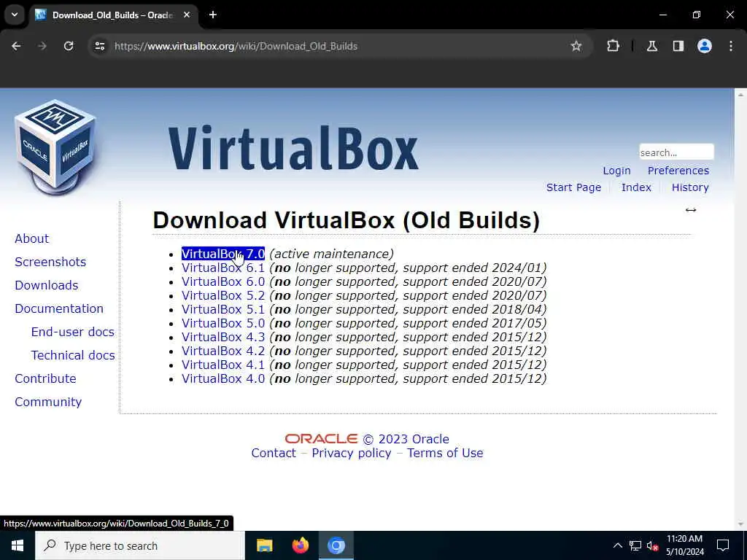Screen dimensions: 747x560
Task: Open the Terms of Use footer link
Action: [445, 453]
